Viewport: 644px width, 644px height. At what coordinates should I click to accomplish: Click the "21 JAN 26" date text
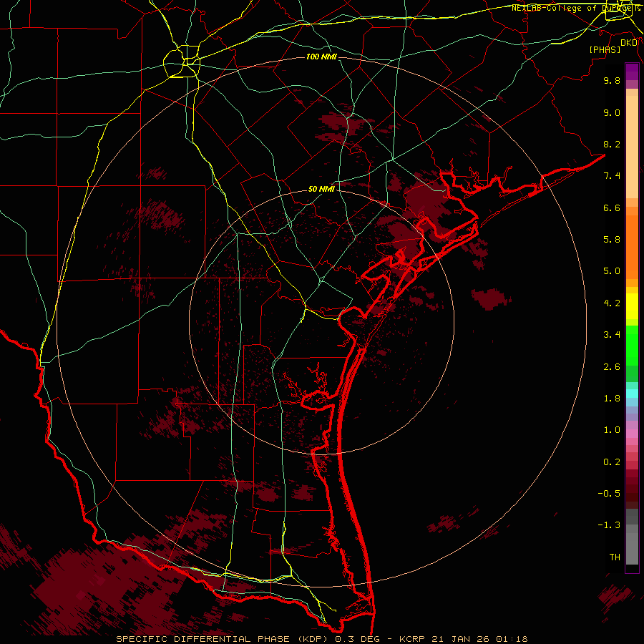pos(459,639)
